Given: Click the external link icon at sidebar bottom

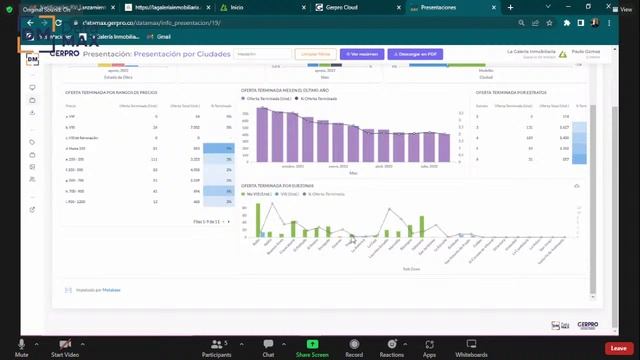Looking at the screenshot, I should point(32,209).
